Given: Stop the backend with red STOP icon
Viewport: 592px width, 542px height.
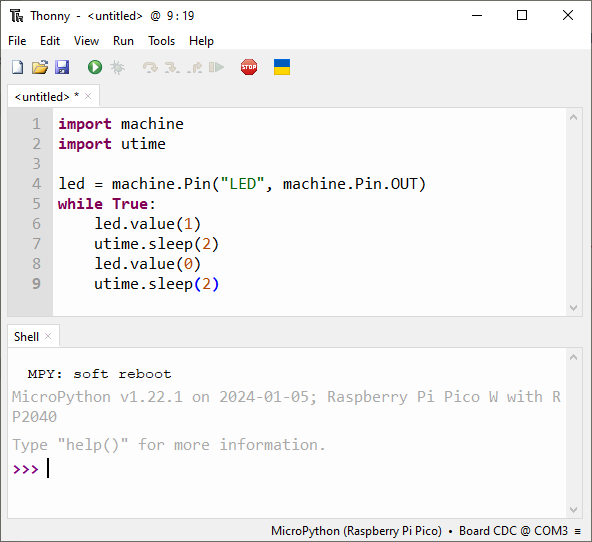Looking at the screenshot, I should tap(249, 67).
